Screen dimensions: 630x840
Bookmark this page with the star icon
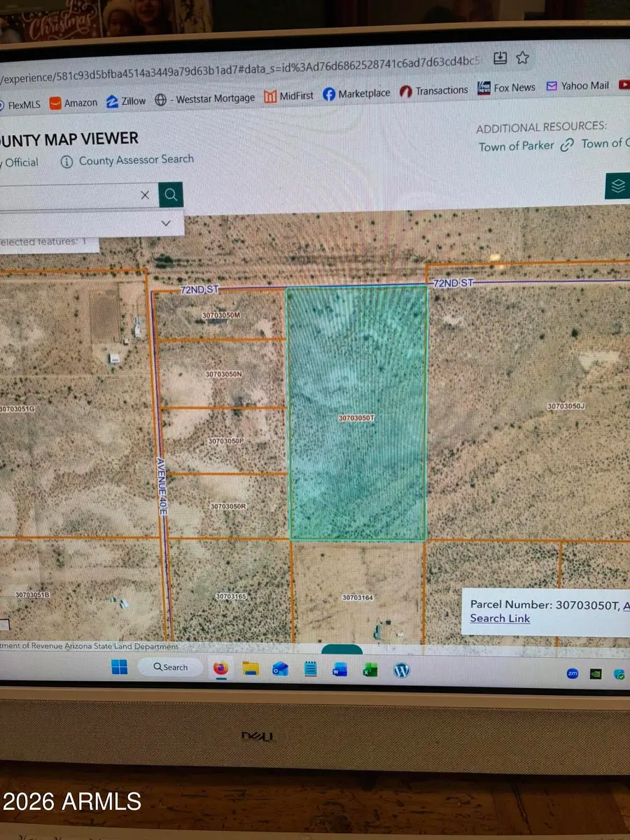point(522,58)
